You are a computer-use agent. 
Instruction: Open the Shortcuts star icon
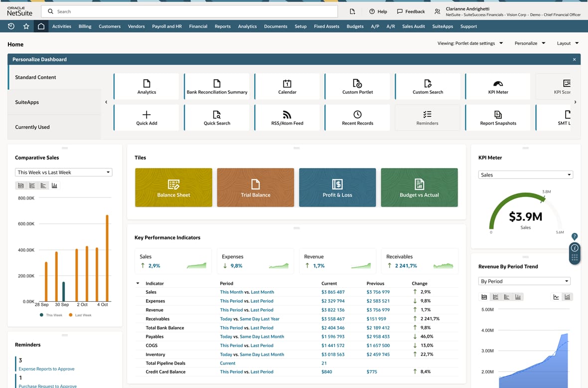[x=26, y=26]
